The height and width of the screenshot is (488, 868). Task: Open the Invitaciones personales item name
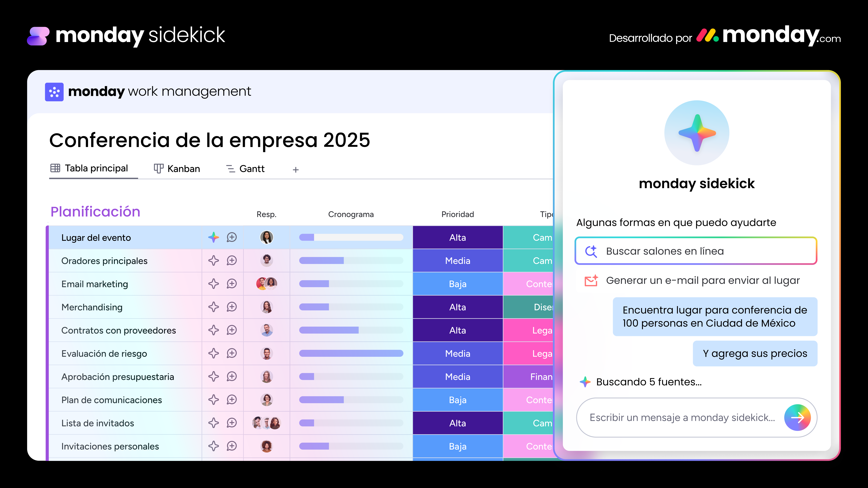click(110, 447)
